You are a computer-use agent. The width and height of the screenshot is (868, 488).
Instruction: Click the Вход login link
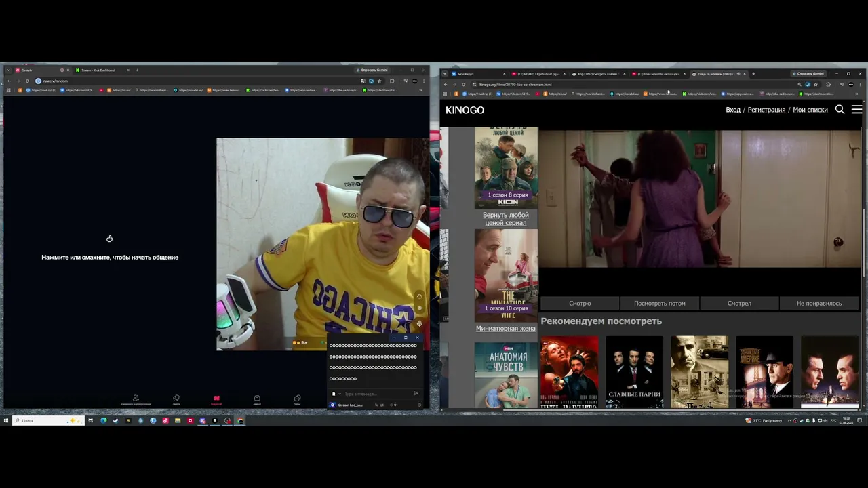(733, 110)
